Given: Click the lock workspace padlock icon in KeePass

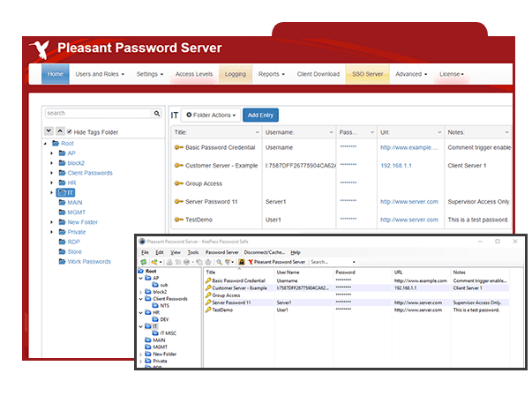Looking at the screenshot, I should (x=242, y=262).
